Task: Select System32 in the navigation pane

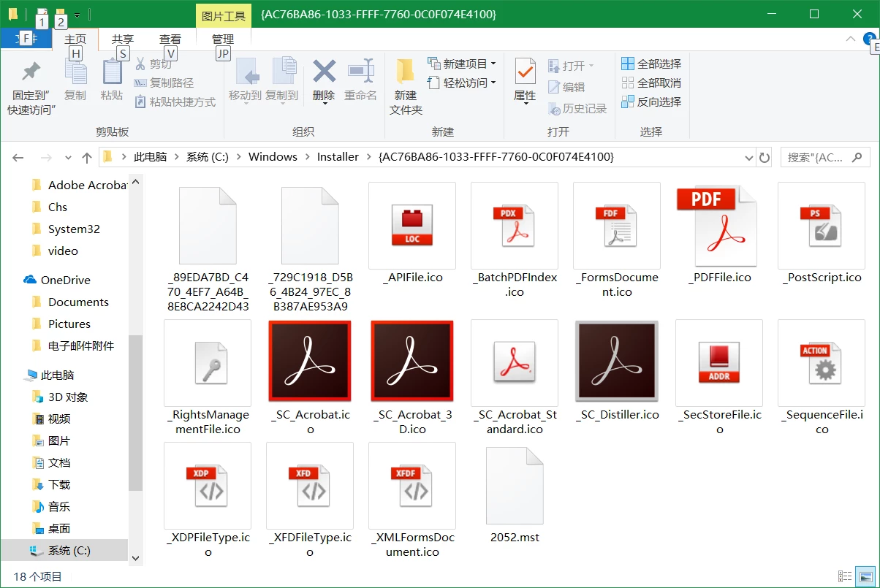Action: click(74, 229)
